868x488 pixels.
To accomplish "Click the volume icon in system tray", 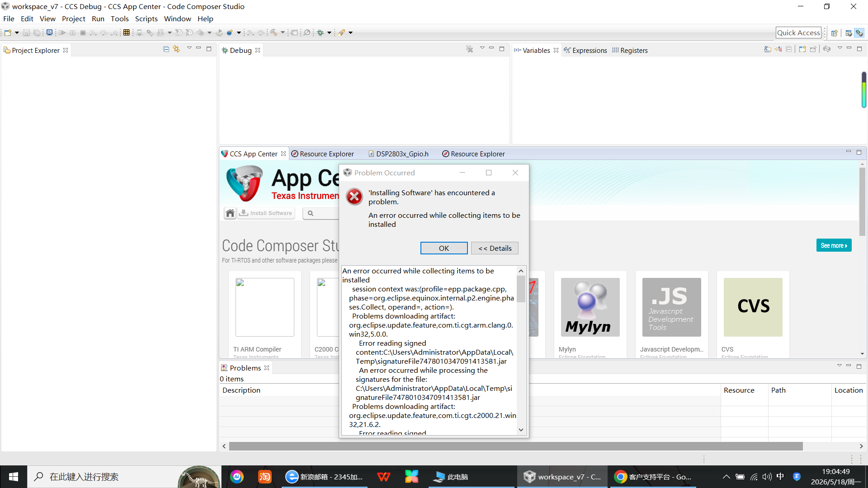I will [x=767, y=477].
